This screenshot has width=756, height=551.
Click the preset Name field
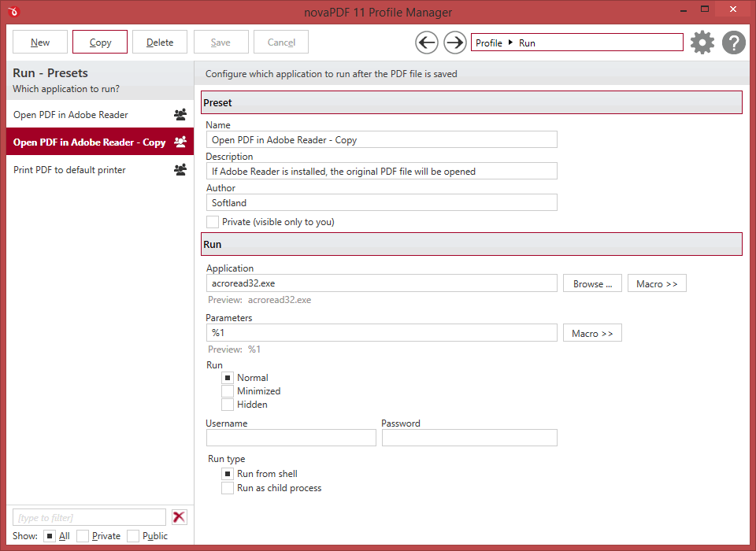click(x=382, y=140)
